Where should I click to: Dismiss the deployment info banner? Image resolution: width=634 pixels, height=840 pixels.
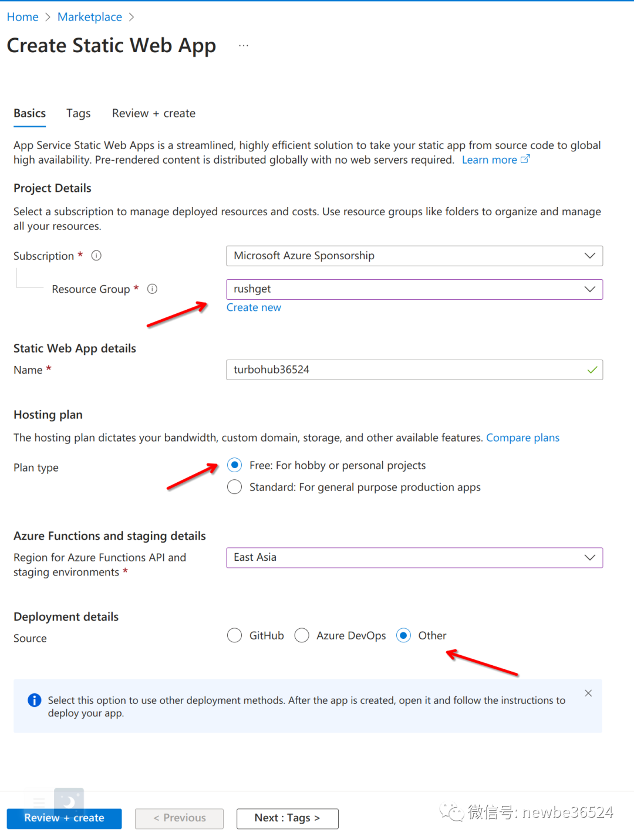(x=588, y=693)
